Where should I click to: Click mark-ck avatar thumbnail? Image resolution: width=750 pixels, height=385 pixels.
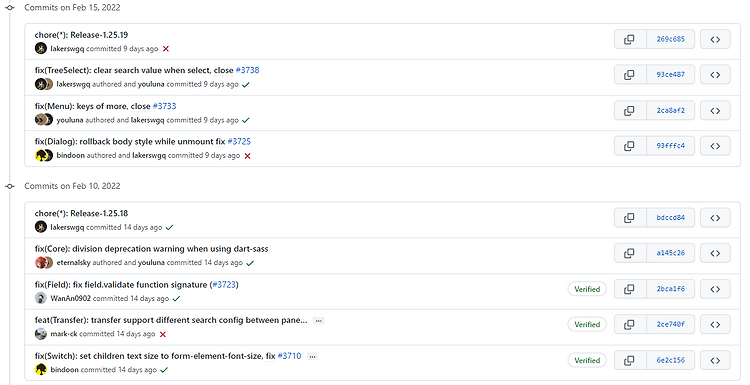(x=41, y=334)
